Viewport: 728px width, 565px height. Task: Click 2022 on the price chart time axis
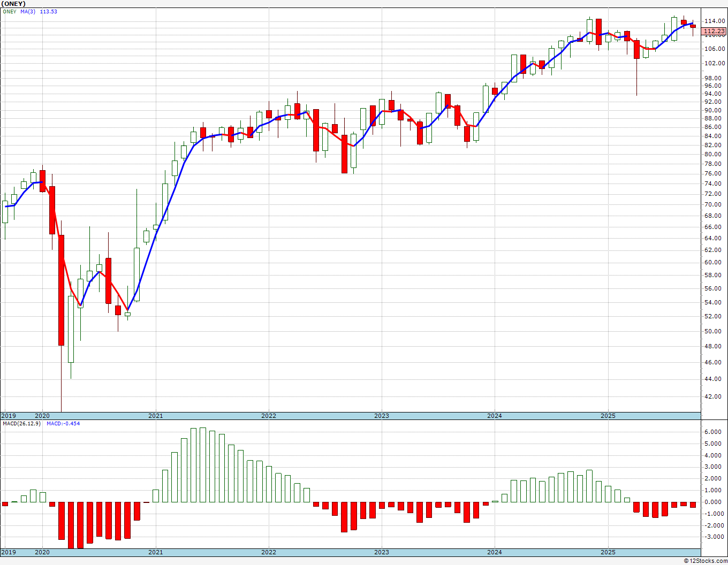click(x=269, y=416)
